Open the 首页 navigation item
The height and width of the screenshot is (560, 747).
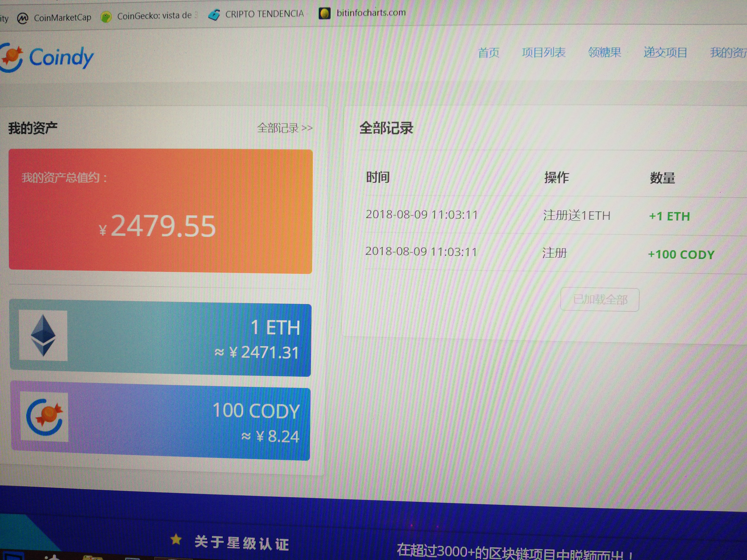(489, 53)
